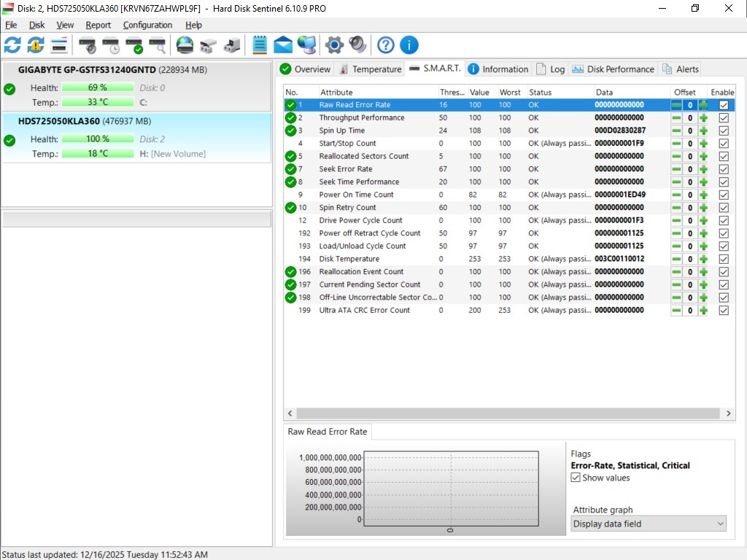
Task: Click the disk with magnifying glass icon
Action: click(158, 45)
